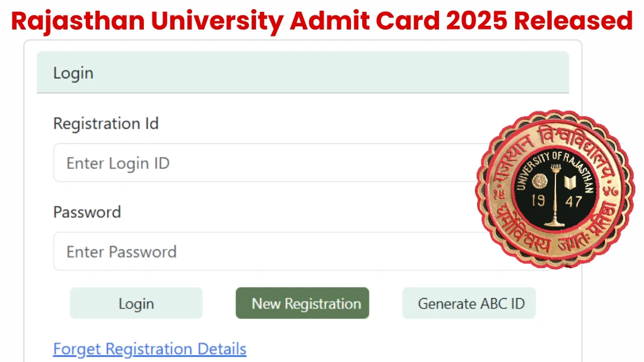Select the Registration Id label
This screenshot has width=644, height=362.
pyautogui.click(x=106, y=123)
